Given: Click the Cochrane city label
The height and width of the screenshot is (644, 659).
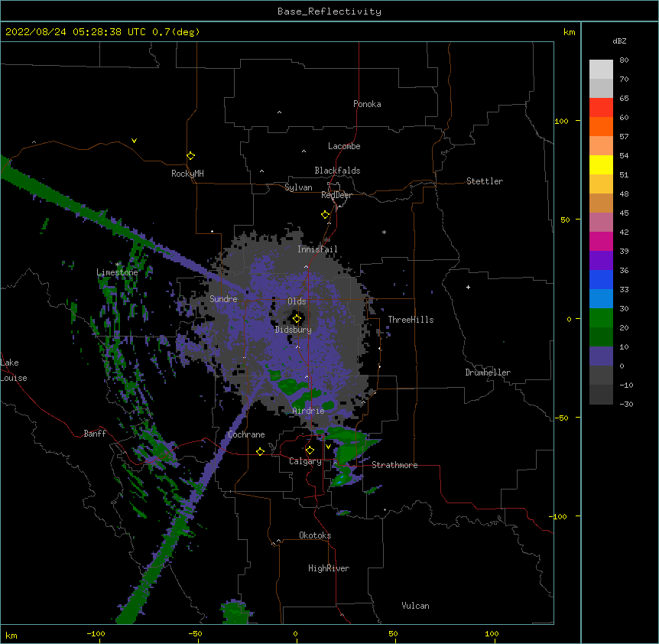Looking at the screenshot, I should 246,434.
